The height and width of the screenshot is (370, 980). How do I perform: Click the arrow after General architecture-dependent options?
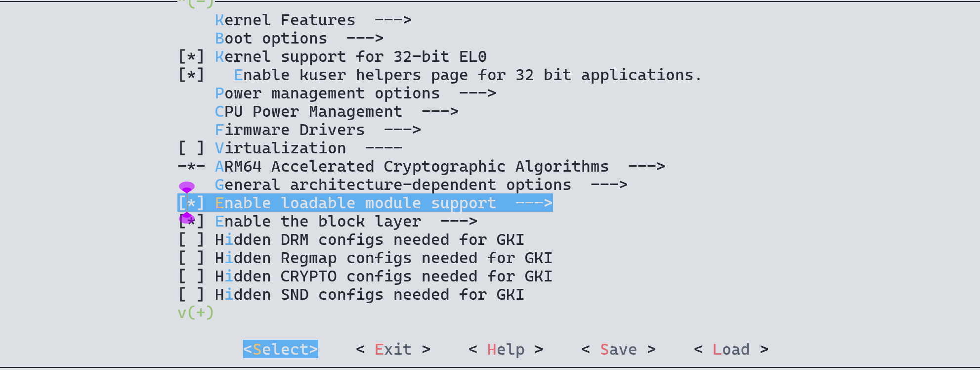point(609,185)
